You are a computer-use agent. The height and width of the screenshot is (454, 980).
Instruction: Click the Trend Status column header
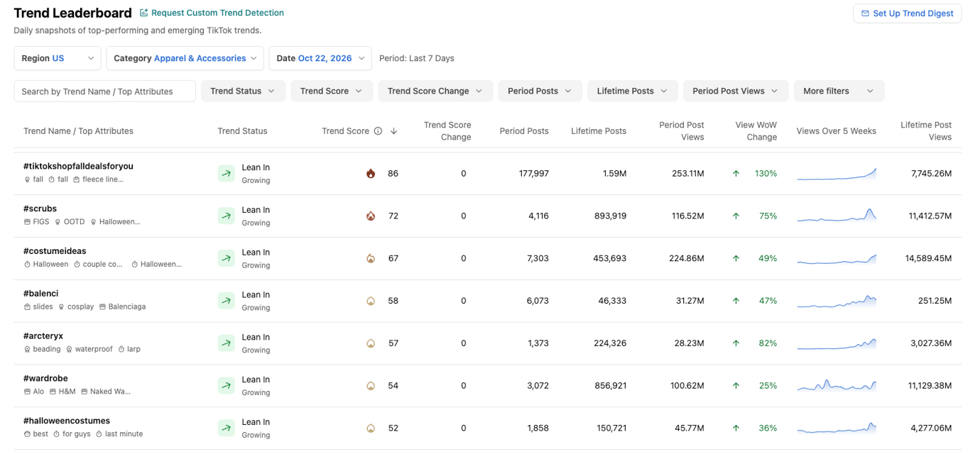(242, 131)
